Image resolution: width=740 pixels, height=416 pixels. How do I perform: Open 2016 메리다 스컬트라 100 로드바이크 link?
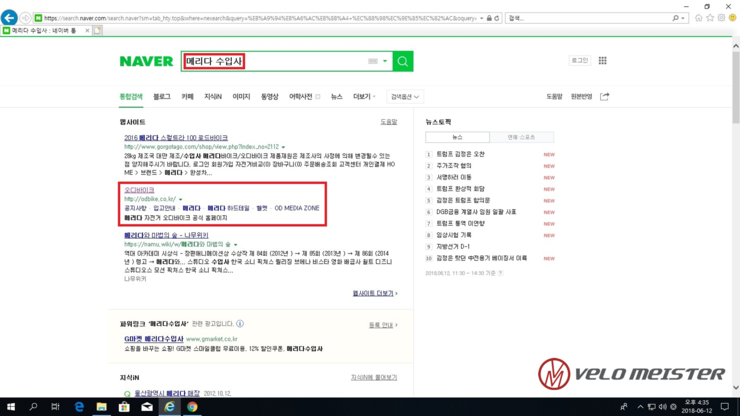[176, 138]
